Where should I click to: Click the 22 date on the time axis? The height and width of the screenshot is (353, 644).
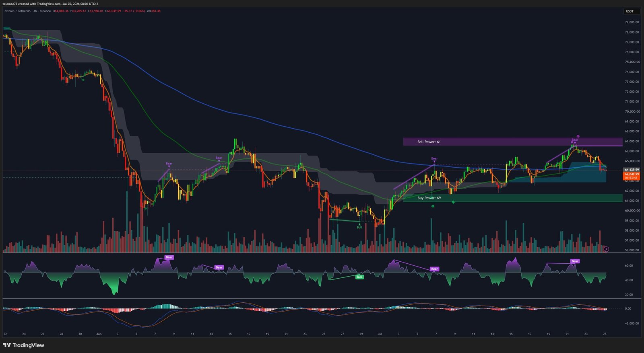(x=5, y=334)
